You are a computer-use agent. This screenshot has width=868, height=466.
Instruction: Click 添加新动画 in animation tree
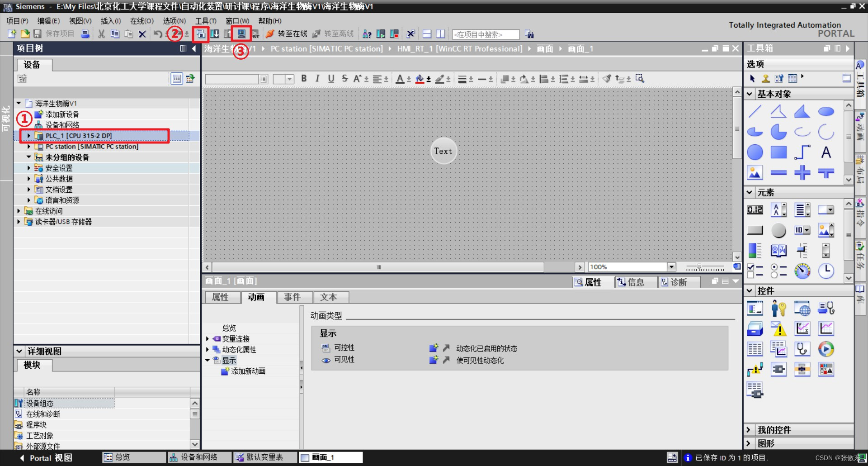[x=243, y=371]
